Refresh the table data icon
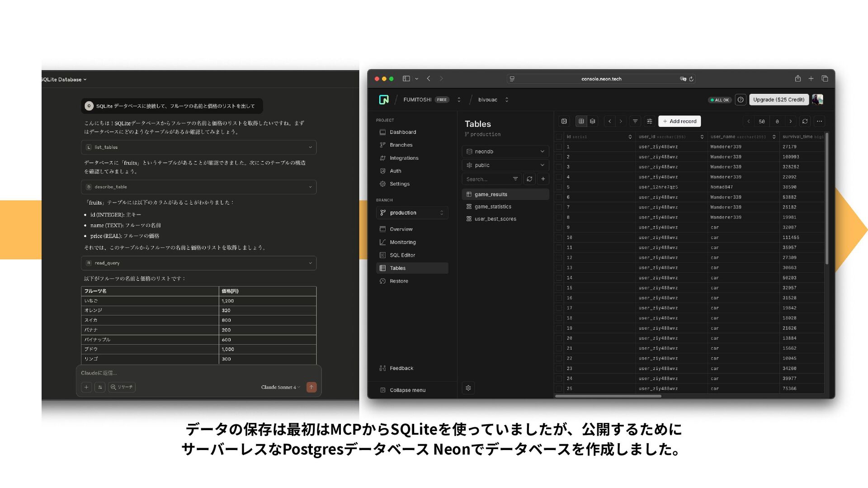The height and width of the screenshot is (488, 868). [805, 122]
